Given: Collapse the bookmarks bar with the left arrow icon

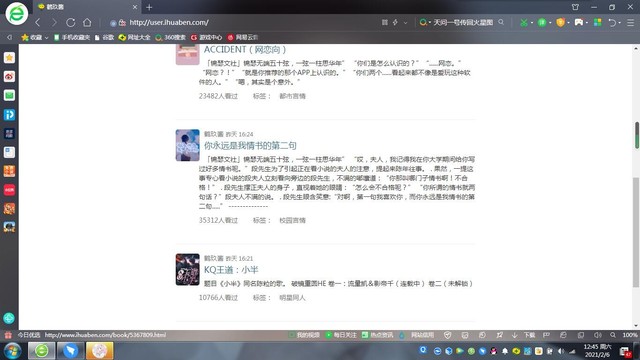Looking at the screenshot, I should click(9, 37).
